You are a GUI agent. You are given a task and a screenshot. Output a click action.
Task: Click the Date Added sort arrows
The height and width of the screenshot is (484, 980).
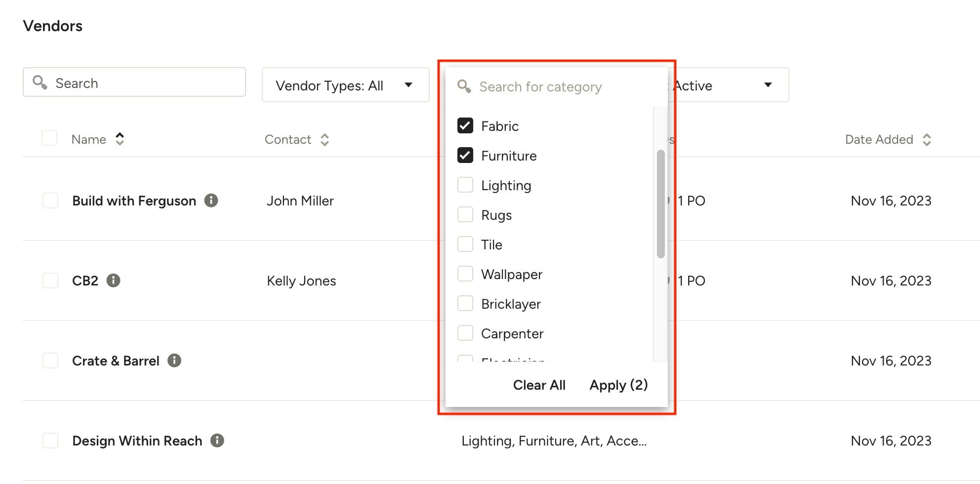click(x=927, y=140)
